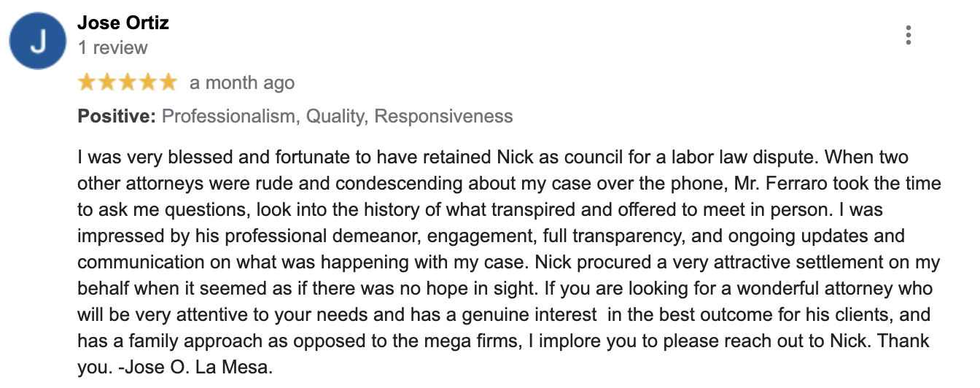Click the fourth rating star
The height and width of the screenshot is (388, 980).
[148, 82]
